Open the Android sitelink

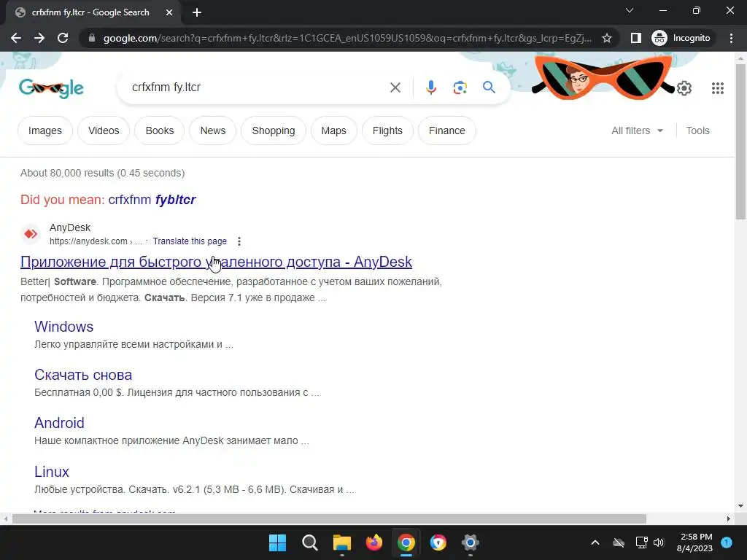pyautogui.click(x=59, y=423)
